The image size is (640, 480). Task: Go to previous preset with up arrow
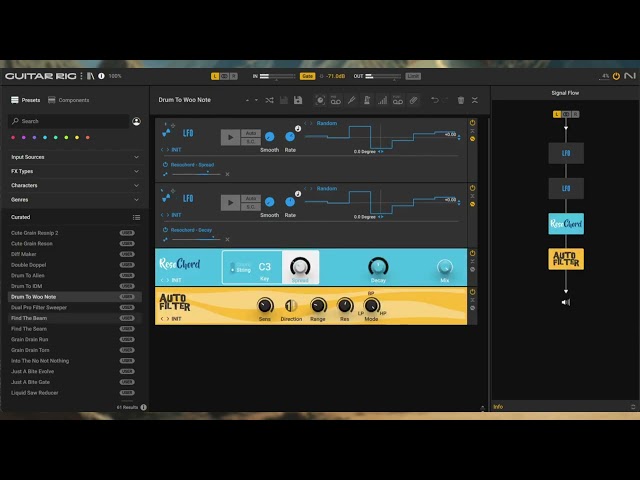[x=247, y=100]
